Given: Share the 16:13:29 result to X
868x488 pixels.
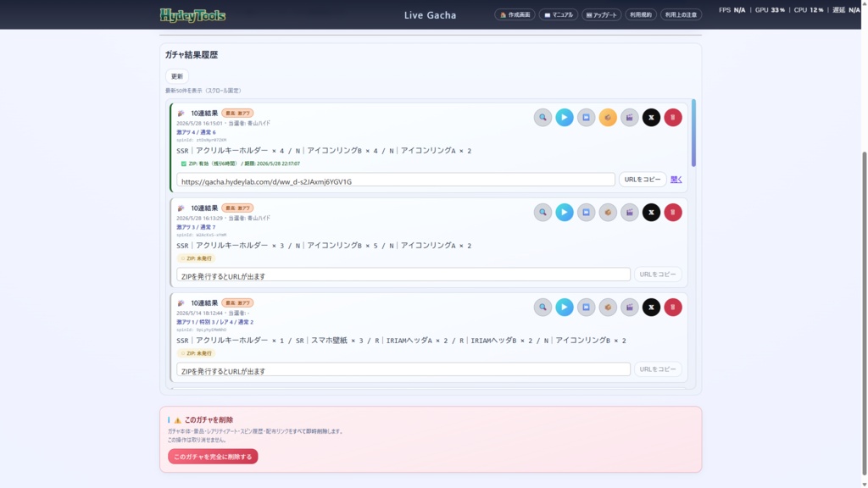Looking at the screenshot, I should pyautogui.click(x=651, y=213).
